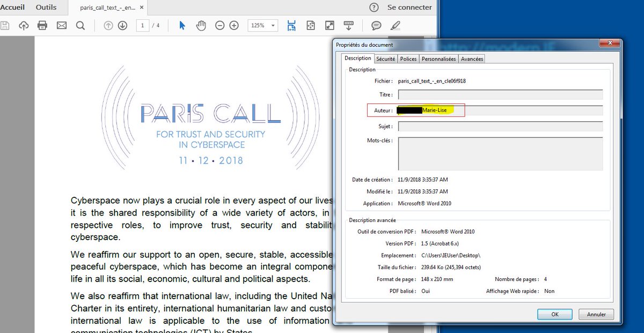Click the fit width scrolling icon
The width and height of the screenshot is (644, 333).
click(x=291, y=25)
